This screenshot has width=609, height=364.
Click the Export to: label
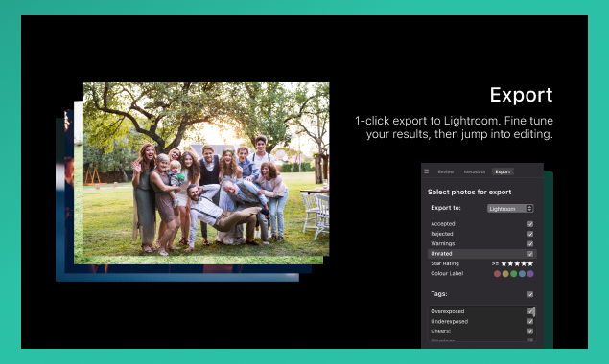tap(446, 208)
